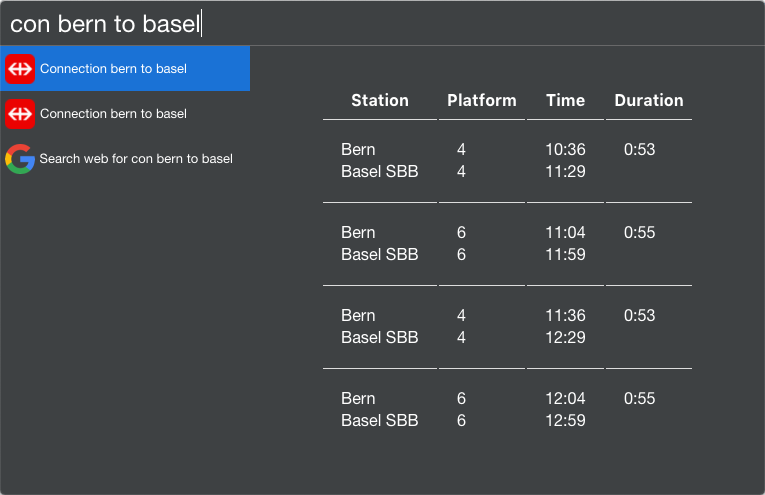Screen dimensions: 765x495
Task: Select the 11:04 departure time
Action: coord(565,233)
